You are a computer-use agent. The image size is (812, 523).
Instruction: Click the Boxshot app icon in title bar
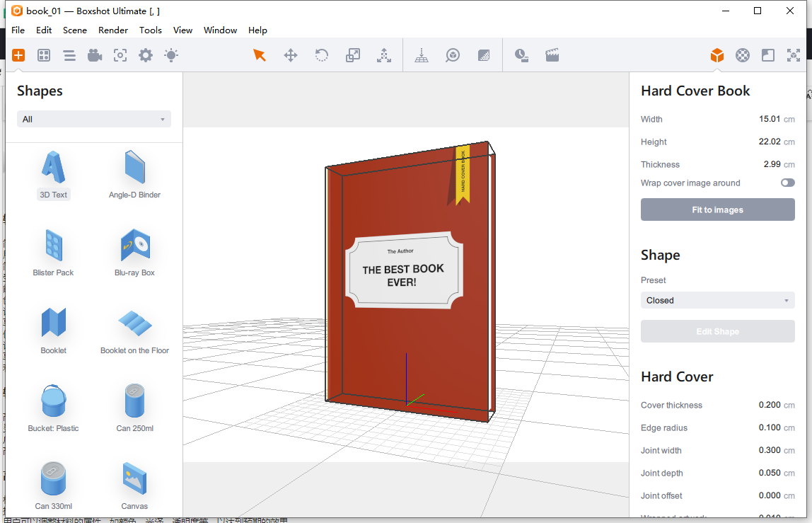(x=17, y=11)
